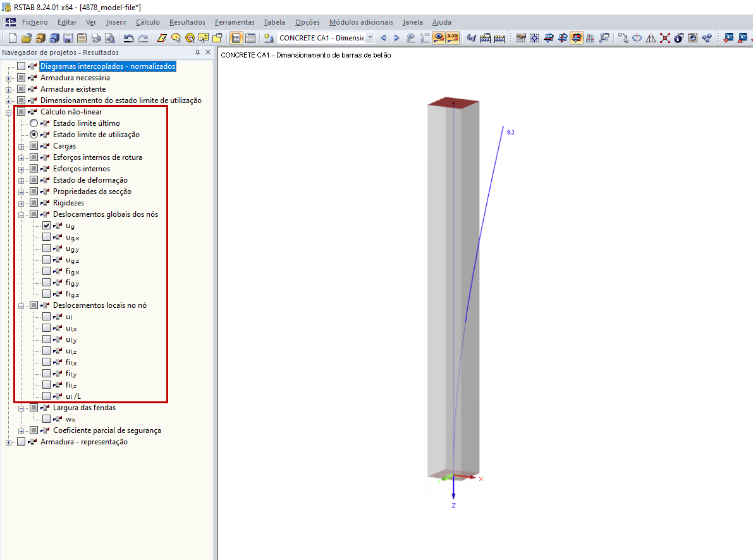Viewport: 753px width, 560px height.
Task: Open the Ajuda menu
Action: (441, 22)
